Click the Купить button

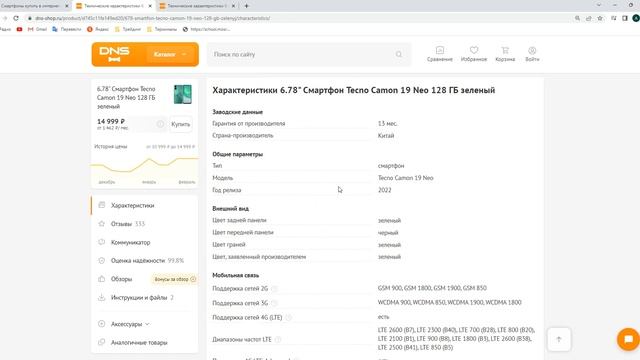(x=180, y=124)
